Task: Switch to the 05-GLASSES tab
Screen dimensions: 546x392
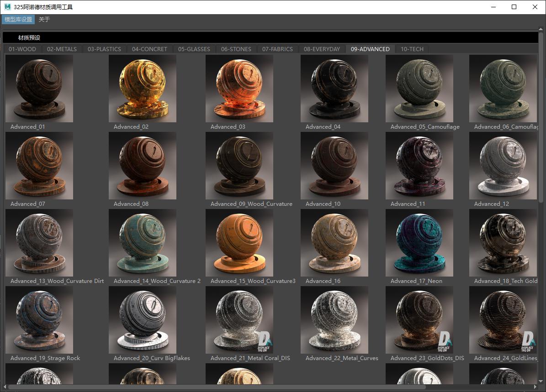Action: pos(194,49)
